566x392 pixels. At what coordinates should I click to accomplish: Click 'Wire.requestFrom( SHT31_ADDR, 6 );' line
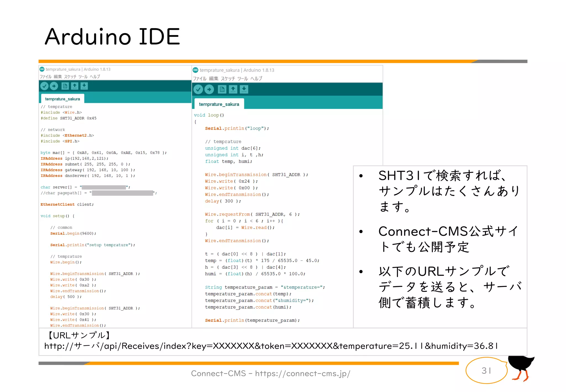pos(252,215)
